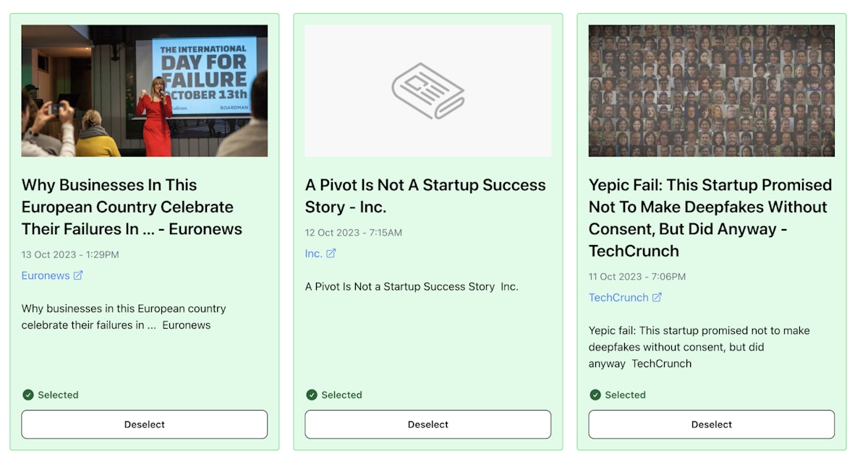Deselect the Euronews failure celebration article
The height and width of the screenshot is (459, 868).
pyautogui.click(x=145, y=424)
